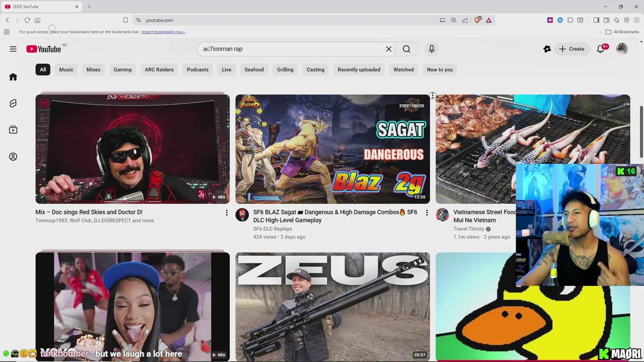The width and height of the screenshot is (644, 362).
Task: Click the Create button
Action: 572,49
